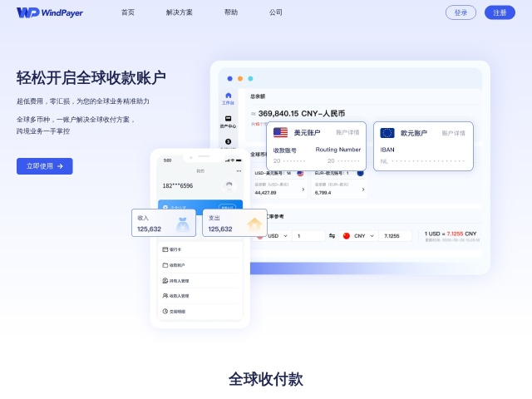Click the 全球收付款 heading
The image size is (532, 399).
266,379
